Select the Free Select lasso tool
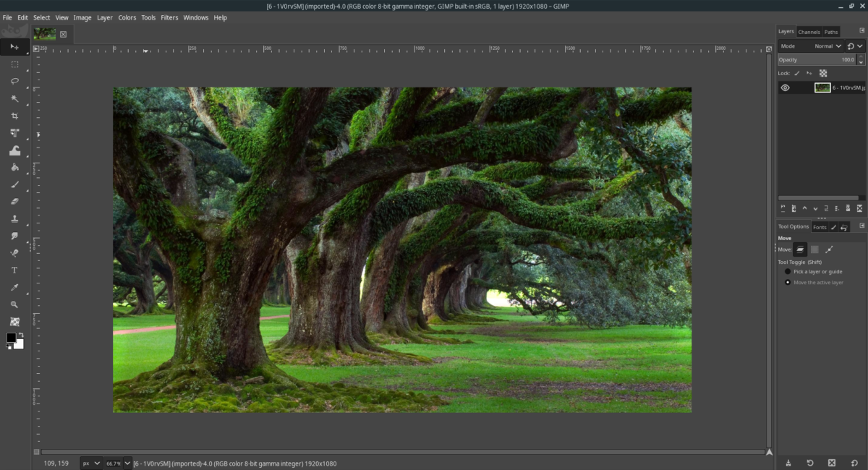The width and height of the screenshot is (868, 470). point(14,81)
